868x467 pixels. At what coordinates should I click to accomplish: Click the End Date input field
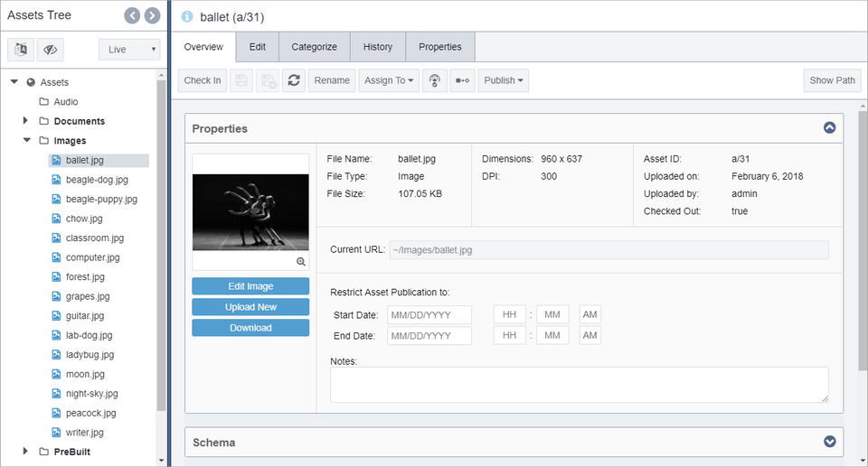click(x=429, y=336)
